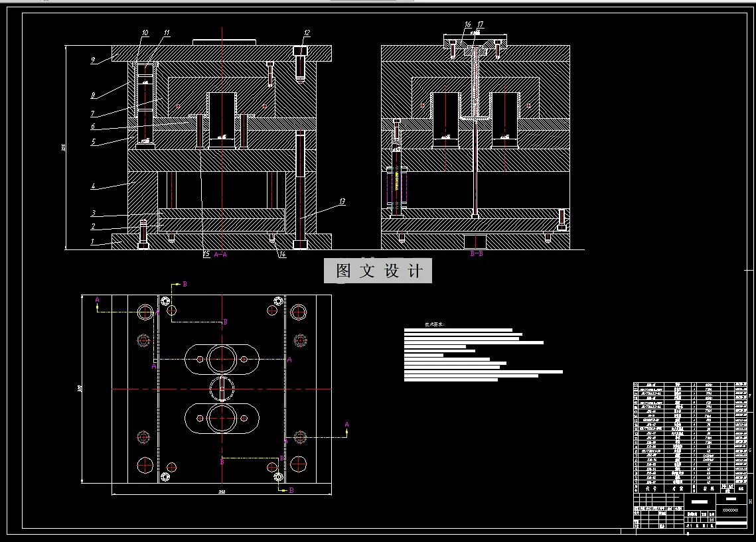Pick the balloon number 13
The width and height of the screenshot is (756, 542).
pos(342,202)
